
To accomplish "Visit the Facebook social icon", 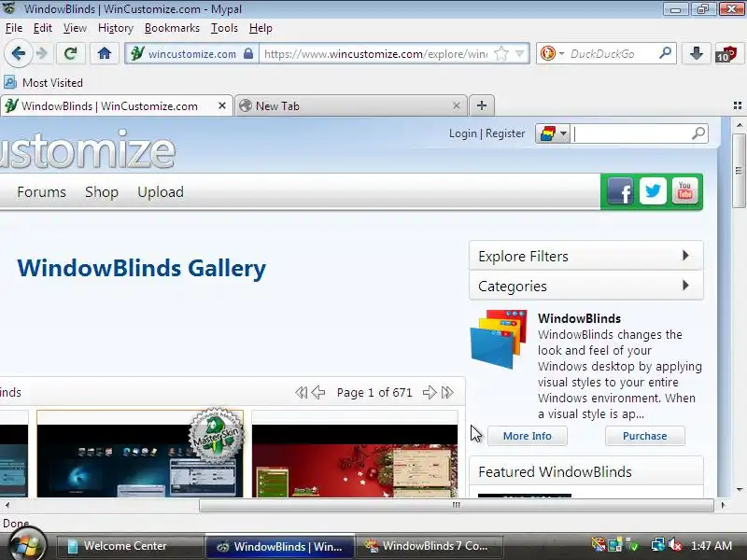I will click(x=620, y=191).
